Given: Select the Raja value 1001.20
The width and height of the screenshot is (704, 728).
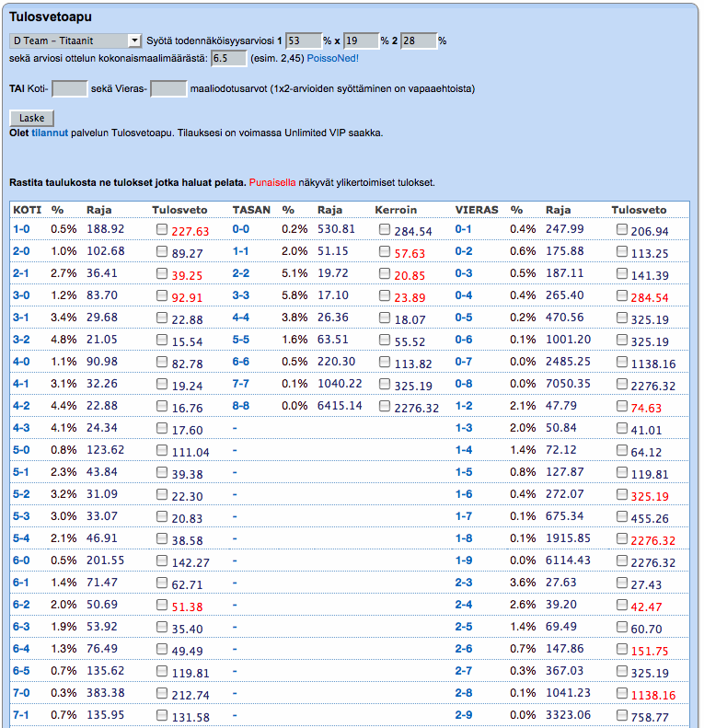Looking at the screenshot, I should coord(568,340).
